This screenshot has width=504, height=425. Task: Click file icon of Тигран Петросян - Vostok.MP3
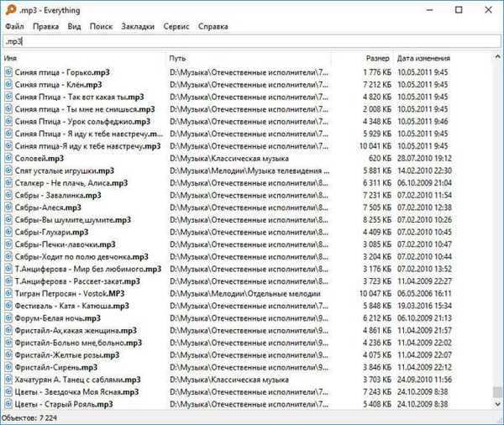(8, 293)
